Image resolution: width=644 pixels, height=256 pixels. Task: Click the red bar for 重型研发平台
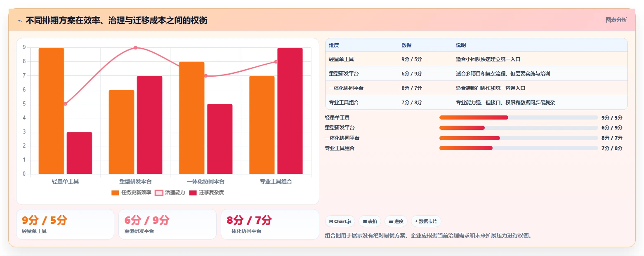(149, 125)
